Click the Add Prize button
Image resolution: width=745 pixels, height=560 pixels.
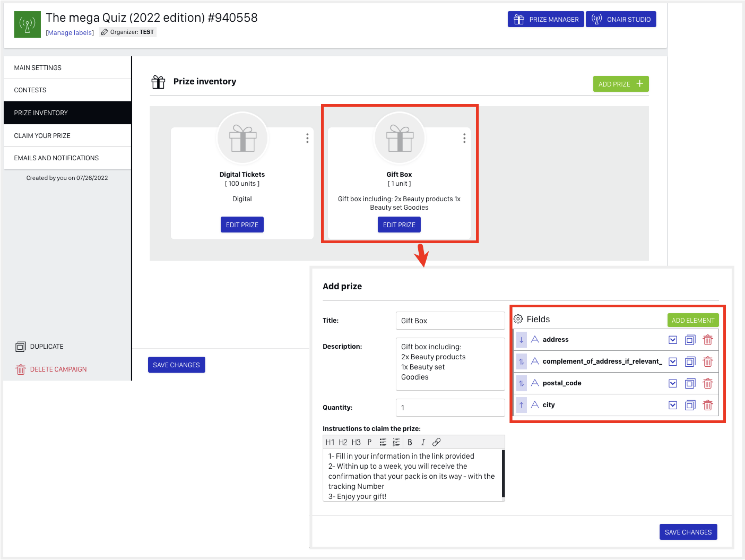coord(620,84)
